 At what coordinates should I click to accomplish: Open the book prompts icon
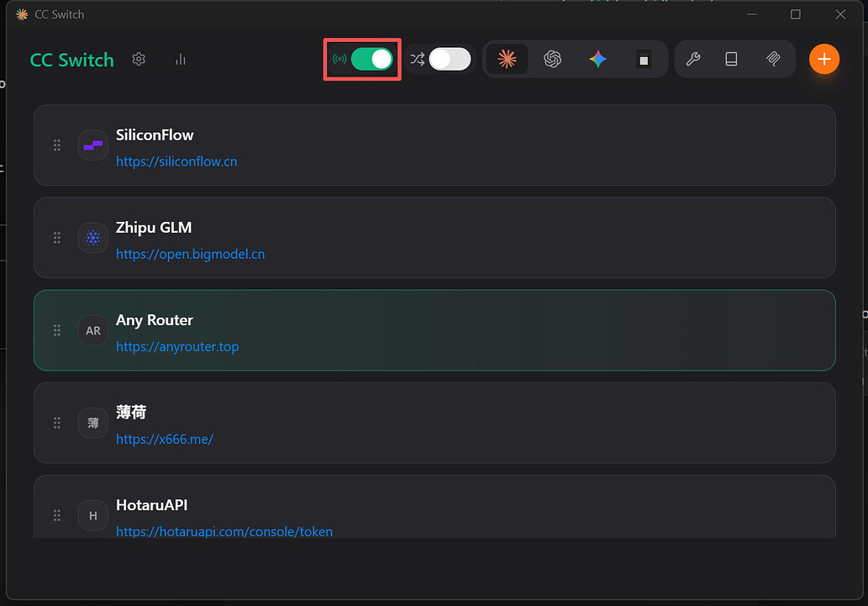731,60
